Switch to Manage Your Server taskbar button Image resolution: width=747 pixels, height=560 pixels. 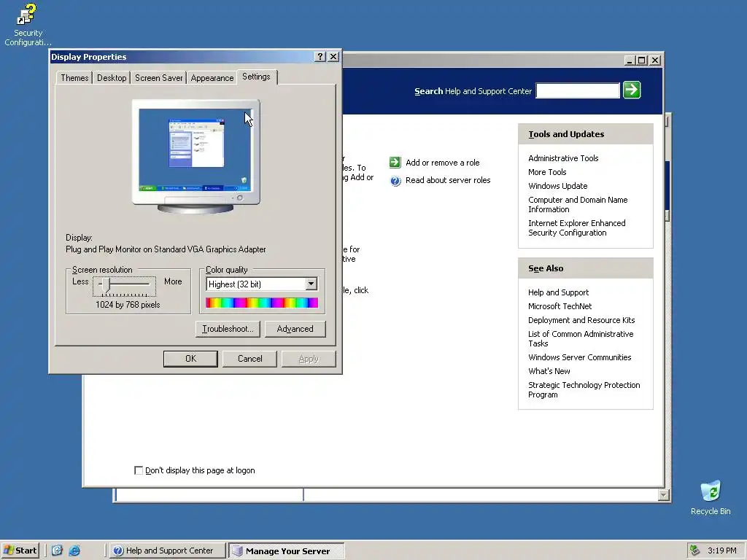pos(286,551)
